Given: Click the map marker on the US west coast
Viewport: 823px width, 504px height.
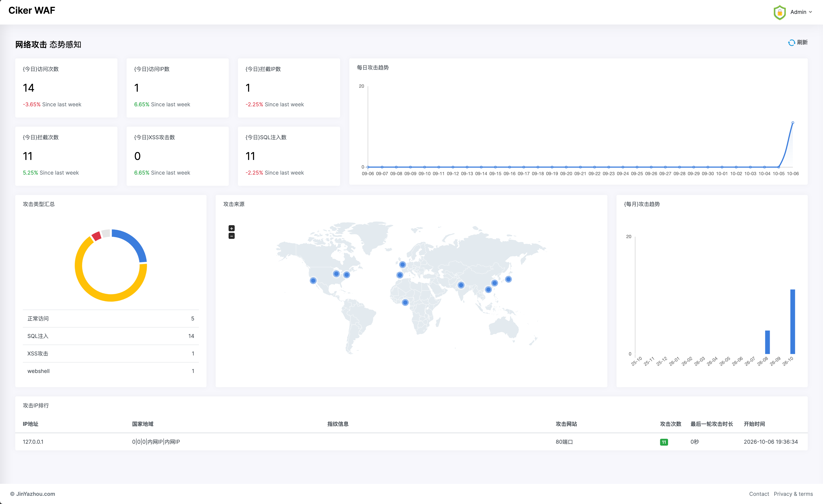Looking at the screenshot, I should (313, 280).
